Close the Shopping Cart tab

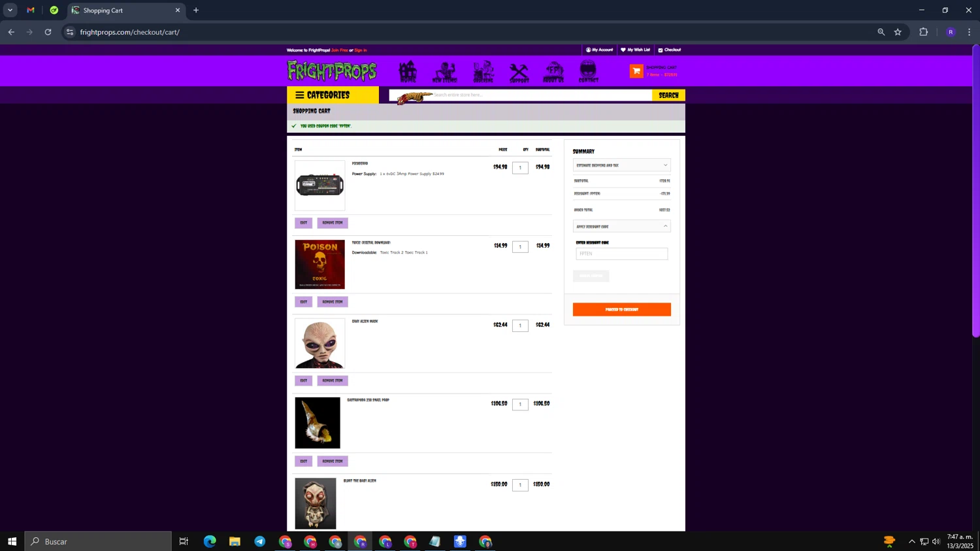[x=177, y=10]
